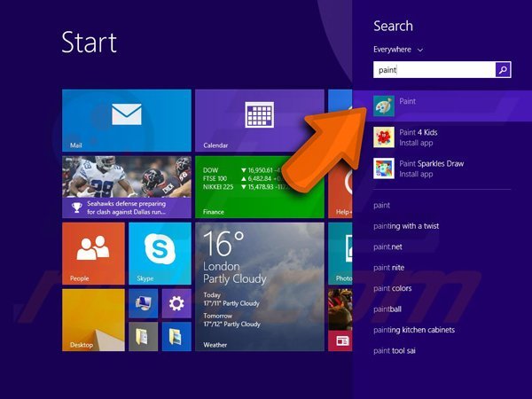Choose the 'paint tool sai' suggestion
This screenshot has height=399, width=532.
[395, 351]
